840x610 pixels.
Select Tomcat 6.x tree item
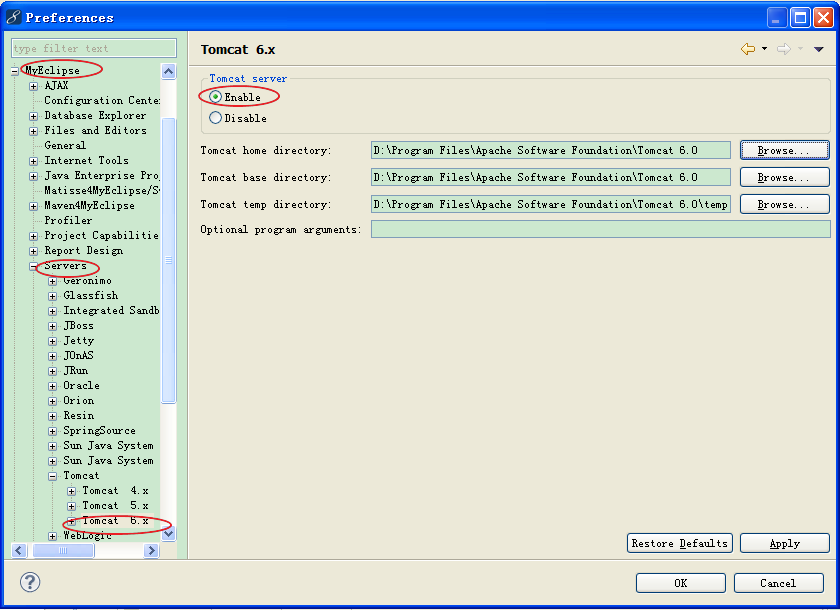[x=116, y=520]
